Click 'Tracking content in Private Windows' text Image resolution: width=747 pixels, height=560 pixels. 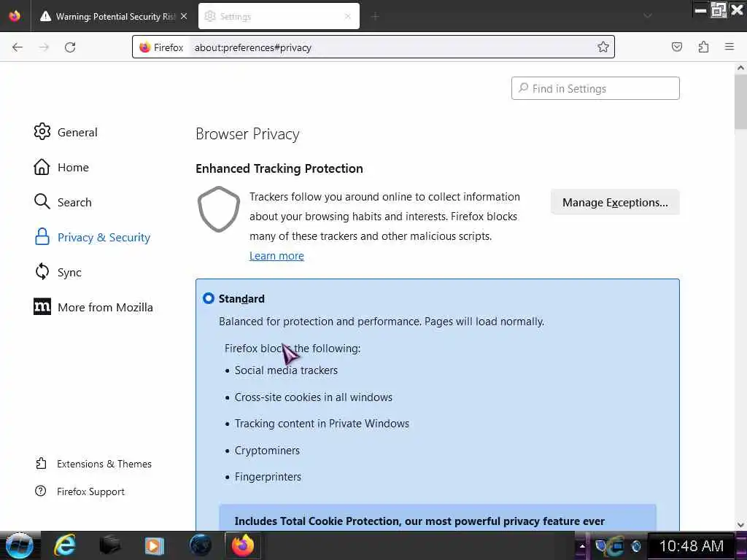[x=322, y=424]
